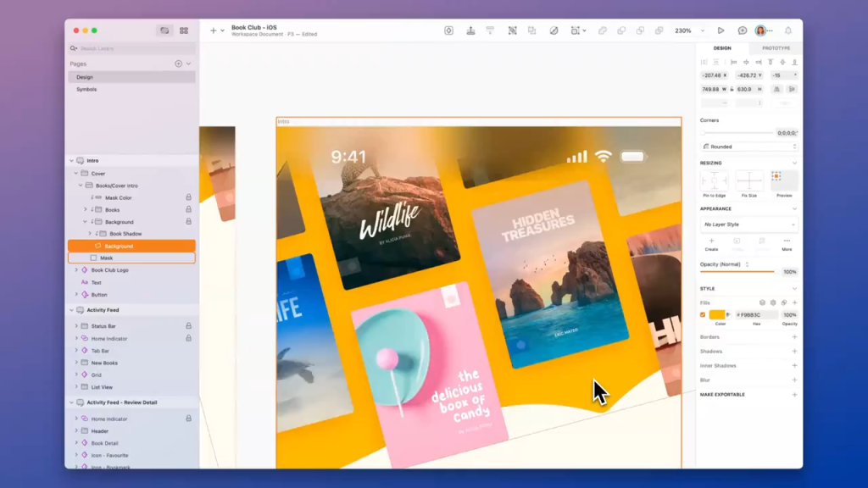Click Pin to Edge resizing control
This screenshot has height=488, width=868.
pyautogui.click(x=714, y=181)
